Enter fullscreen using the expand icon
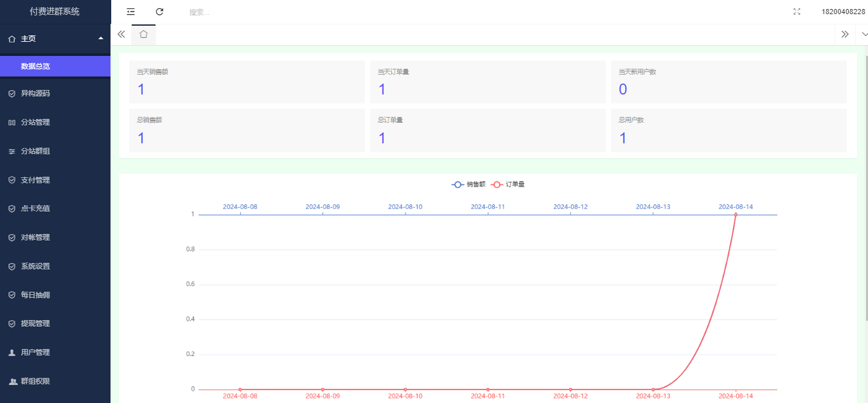This screenshot has width=868, height=403. click(797, 12)
